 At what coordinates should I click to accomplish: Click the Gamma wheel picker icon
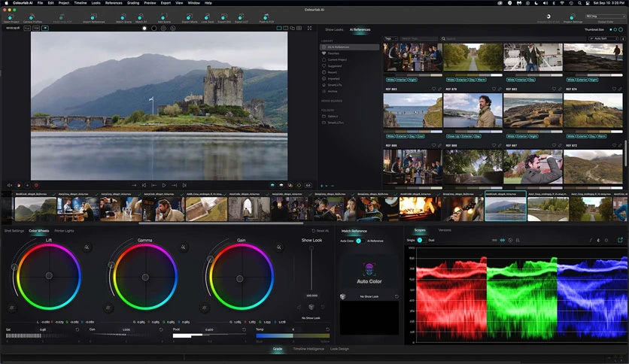point(183,247)
